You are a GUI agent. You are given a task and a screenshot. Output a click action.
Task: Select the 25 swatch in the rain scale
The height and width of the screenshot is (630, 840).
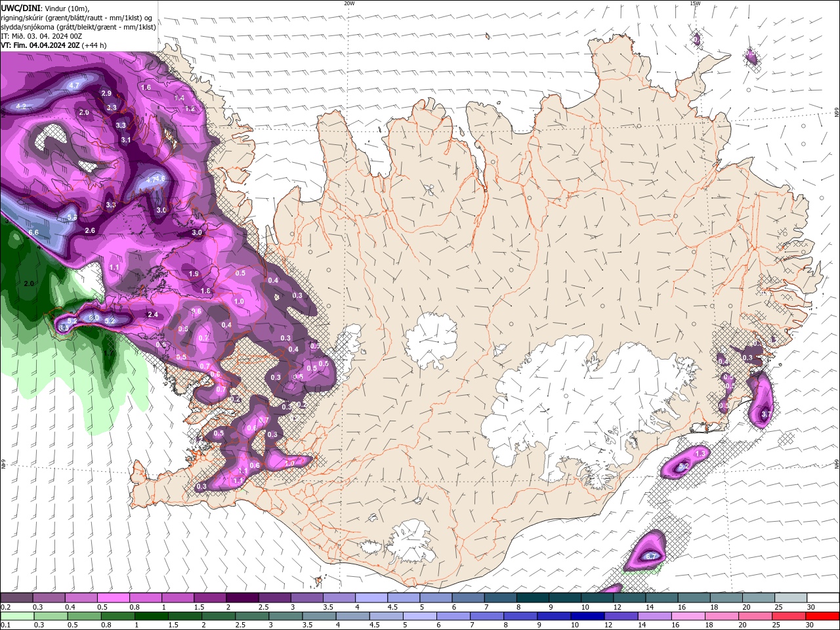click(787, 616)
